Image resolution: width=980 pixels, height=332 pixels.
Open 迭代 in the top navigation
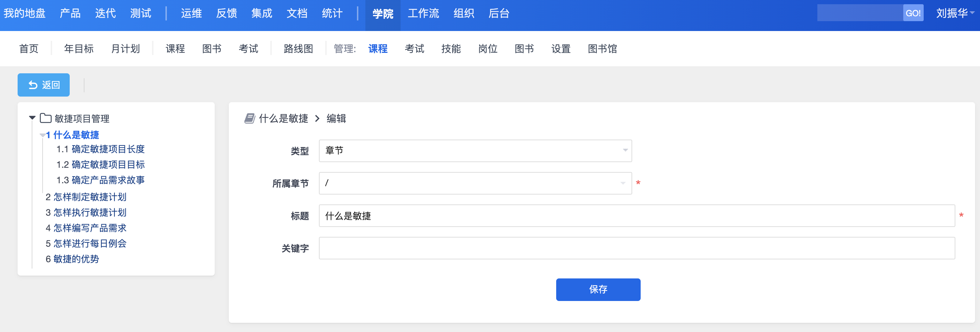point(105,13)
